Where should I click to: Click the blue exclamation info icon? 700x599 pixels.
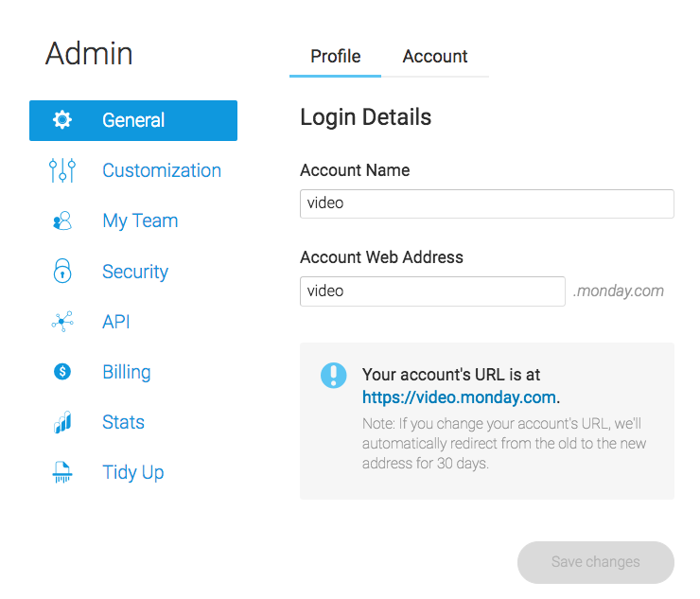point(334,376)
